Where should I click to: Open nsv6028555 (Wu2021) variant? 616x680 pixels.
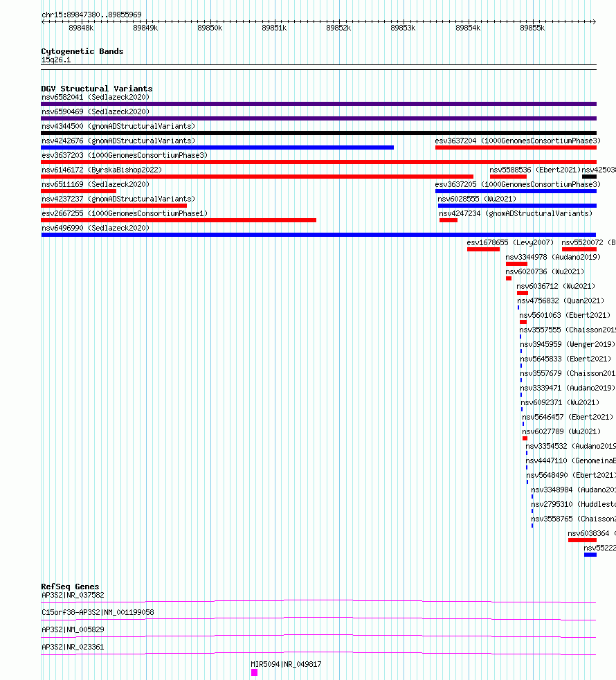point(477,199)
